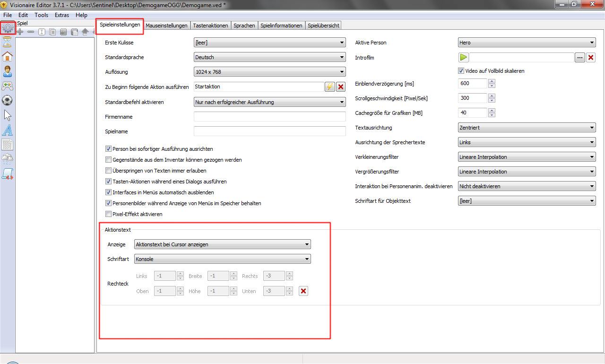Open the Standardbefehl aktivieren dropdown
Screen dimensions: 605x364
tap(270, 102)
